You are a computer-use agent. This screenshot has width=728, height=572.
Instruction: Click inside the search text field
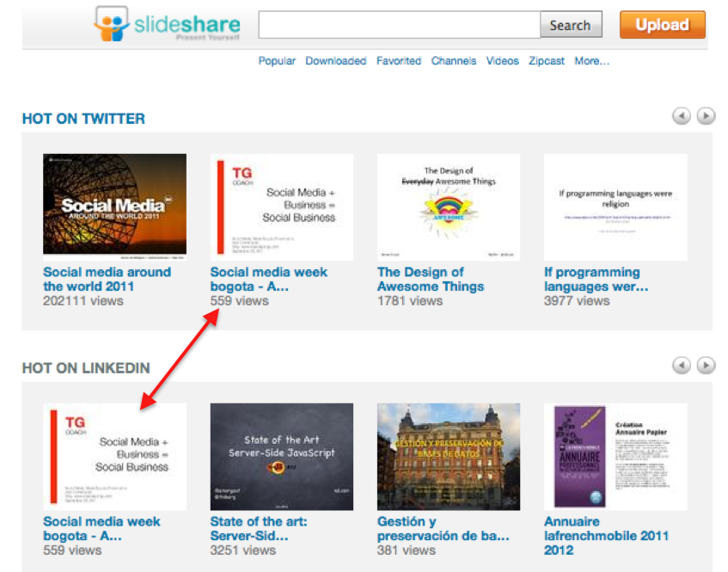399,25
